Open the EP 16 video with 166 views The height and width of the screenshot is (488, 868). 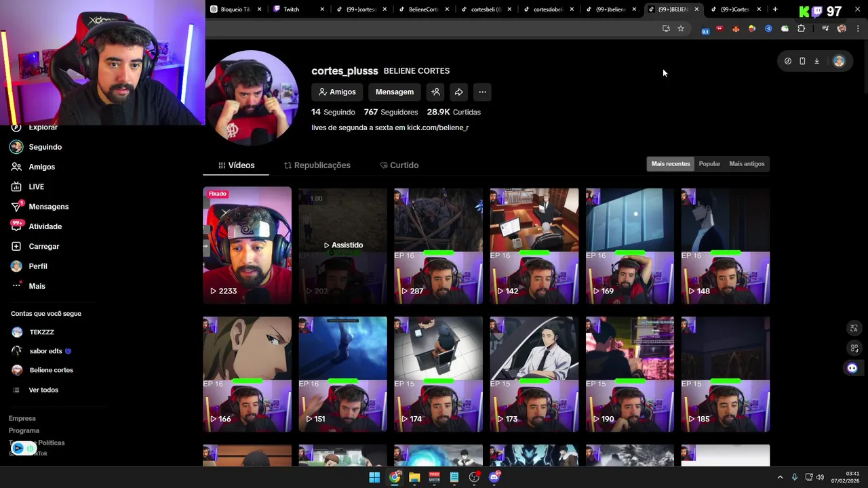click(247, 374)
